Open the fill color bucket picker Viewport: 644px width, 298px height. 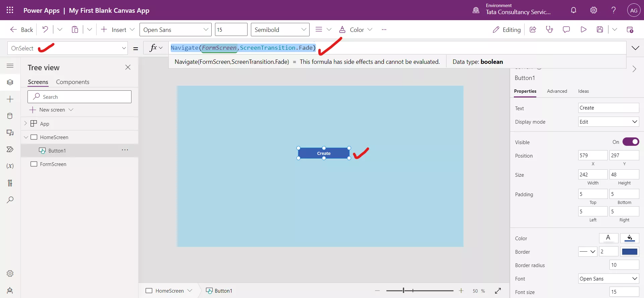[630, 238]
